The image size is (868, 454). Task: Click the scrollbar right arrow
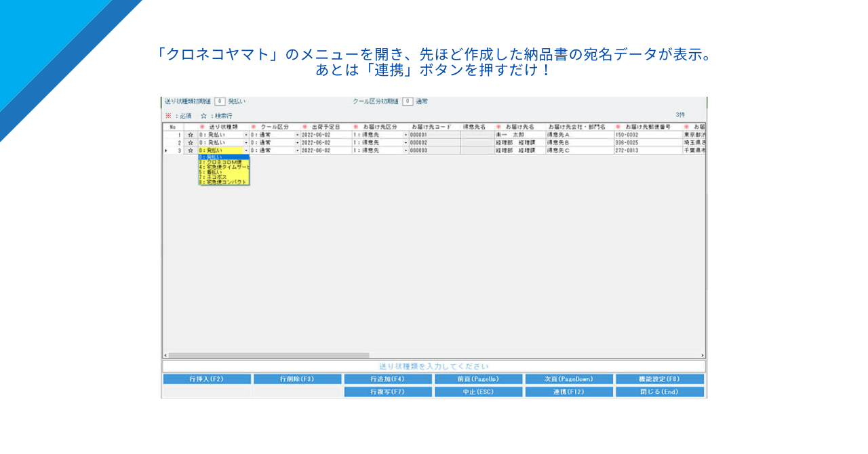tap(703, 355)
